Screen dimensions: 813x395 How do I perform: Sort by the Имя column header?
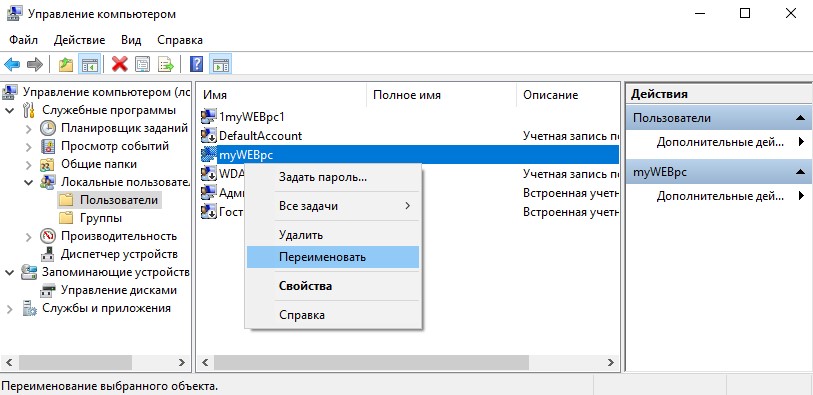(282, 95)
